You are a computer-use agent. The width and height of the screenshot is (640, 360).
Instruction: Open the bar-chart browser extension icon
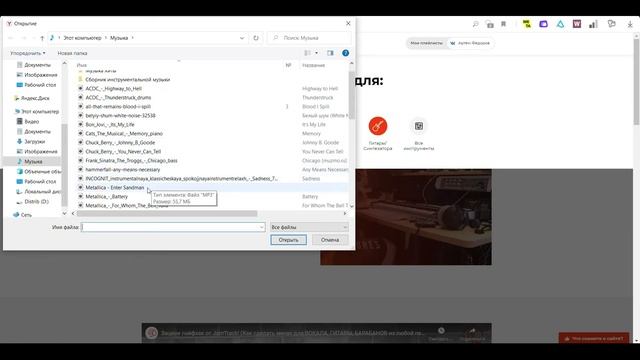point(593,24)
